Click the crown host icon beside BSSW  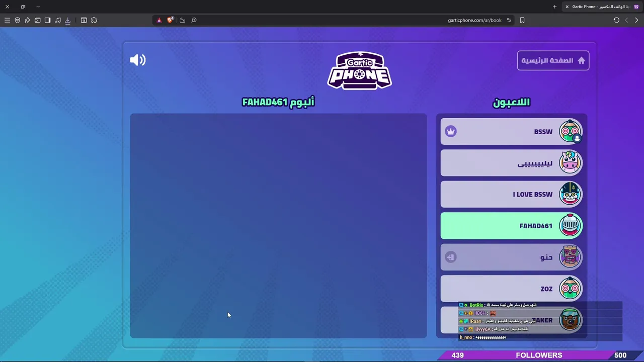(x=451, y=132)
